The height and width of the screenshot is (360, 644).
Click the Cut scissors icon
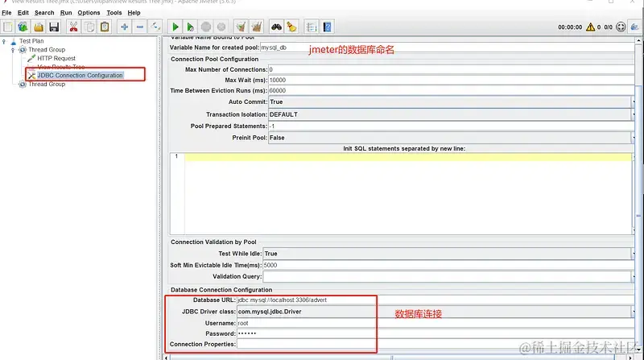pyautogui.click(x=73, y=27)
